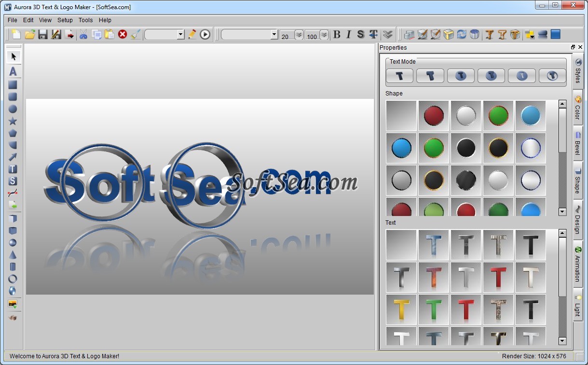Play the animation with the round play button
This screenshot has height=365, width=588.
tap(205, 34)
